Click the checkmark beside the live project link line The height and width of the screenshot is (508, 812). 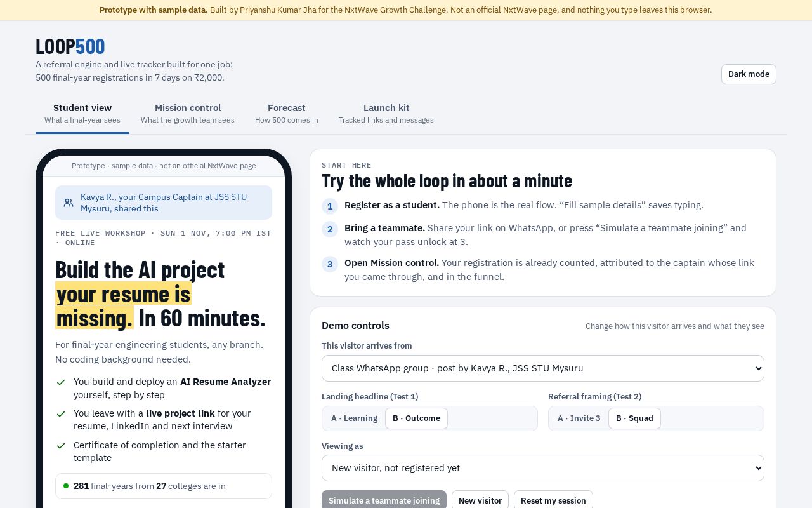coord(61,414)
